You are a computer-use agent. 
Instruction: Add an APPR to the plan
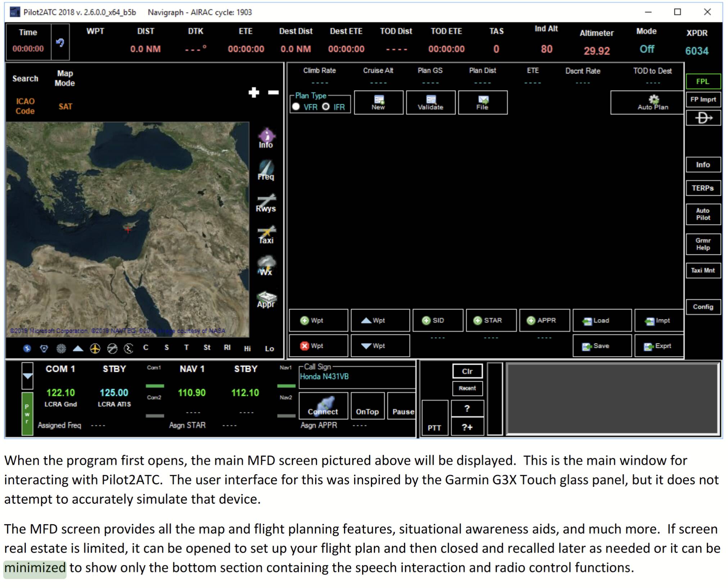[544, 320]
